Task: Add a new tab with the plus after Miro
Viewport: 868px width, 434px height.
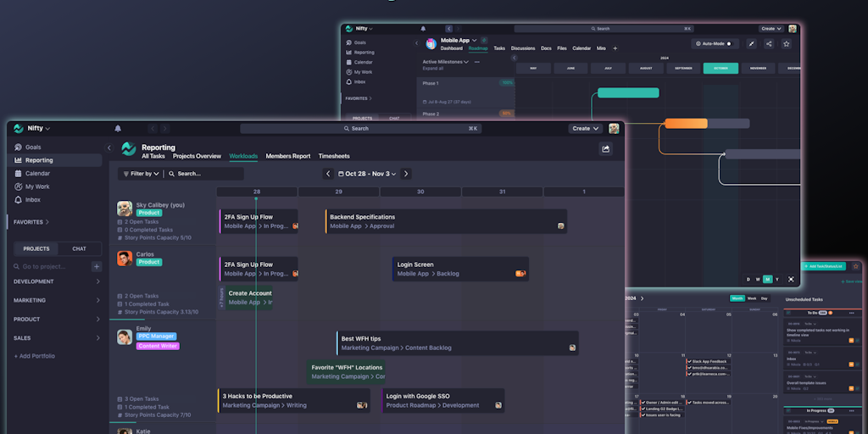Action: tap(615, 48)
